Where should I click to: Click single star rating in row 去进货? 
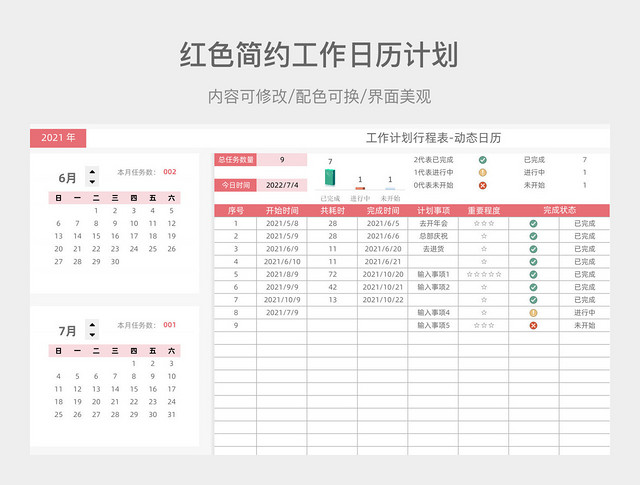point(484,249)
